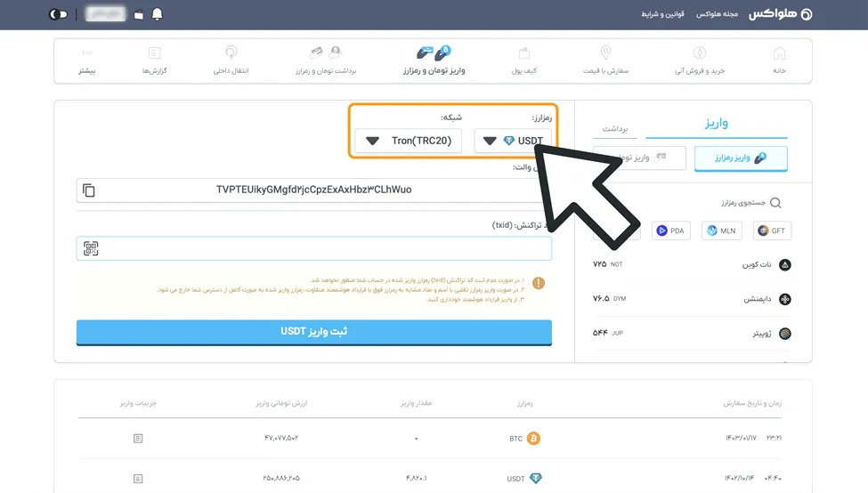Image resolution: width=868 pixels, height=493 pixels.
Task: Click the مقدار واریز column header
Action: [417, 403]
